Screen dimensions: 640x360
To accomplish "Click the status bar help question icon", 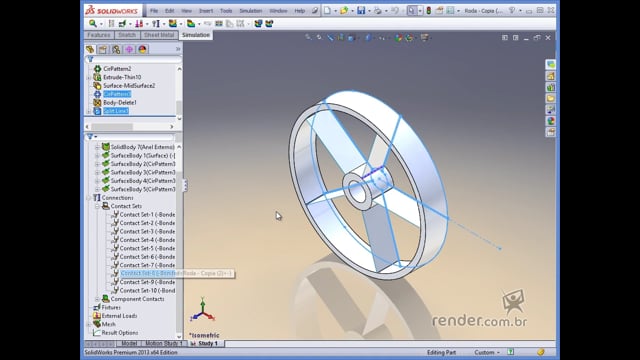I will point(510,352).
